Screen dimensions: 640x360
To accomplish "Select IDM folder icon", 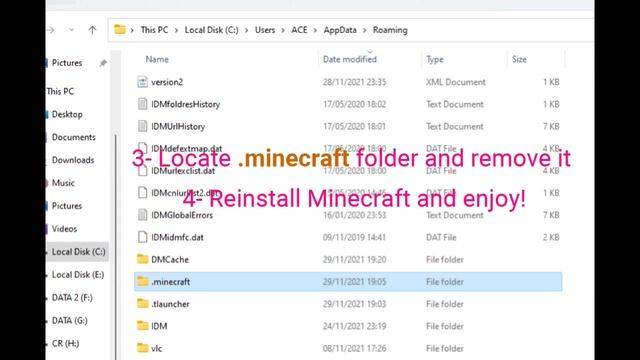I will coord(142,326).
